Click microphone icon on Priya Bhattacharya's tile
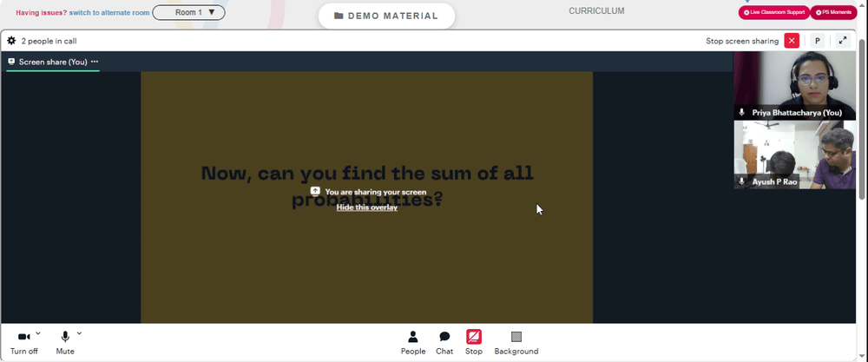Viewport: 868px width, 362px height. (x=742, y=112)
